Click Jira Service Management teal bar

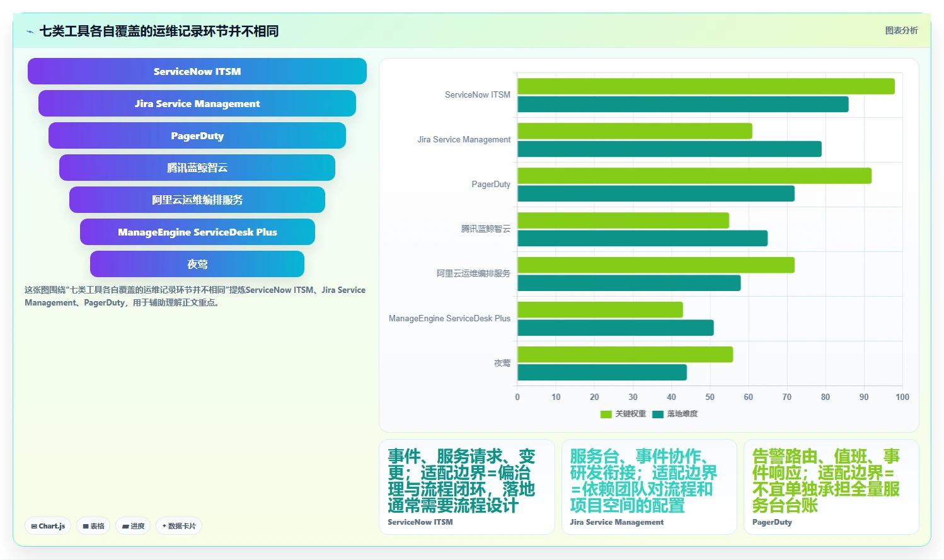pyautogui.click(x=669, y=149)
